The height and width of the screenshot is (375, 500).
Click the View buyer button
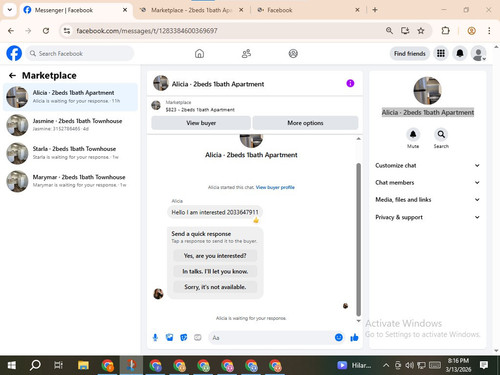coord(201,123)
